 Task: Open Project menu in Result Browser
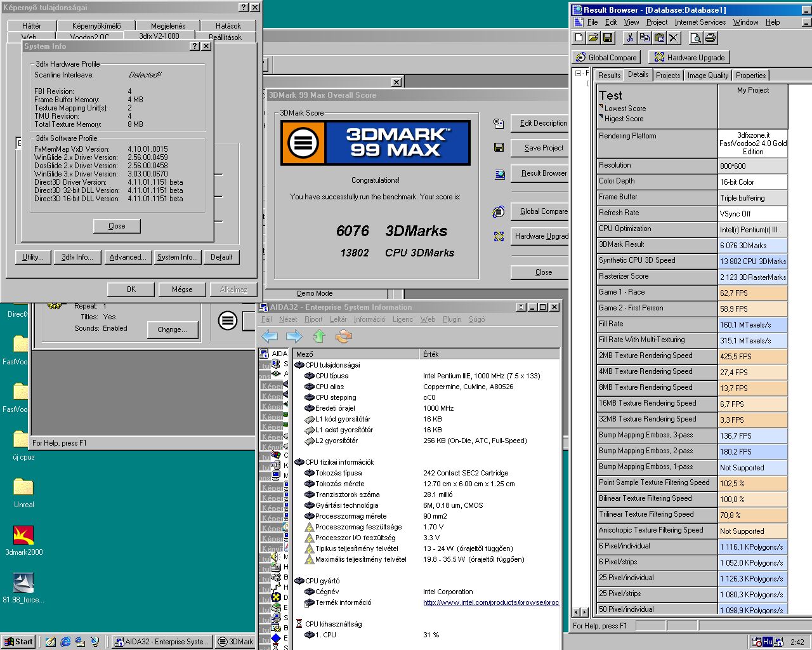[657, 22]
